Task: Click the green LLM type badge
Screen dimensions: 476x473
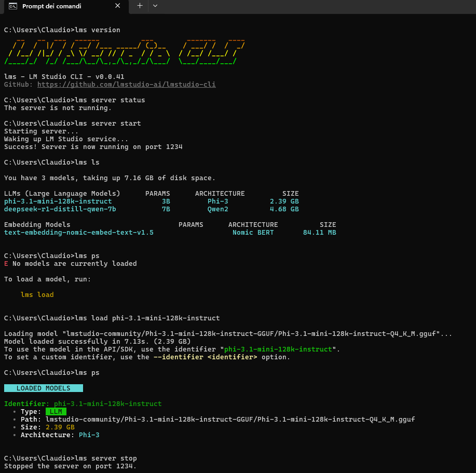Action: click(x=56, y=412)
